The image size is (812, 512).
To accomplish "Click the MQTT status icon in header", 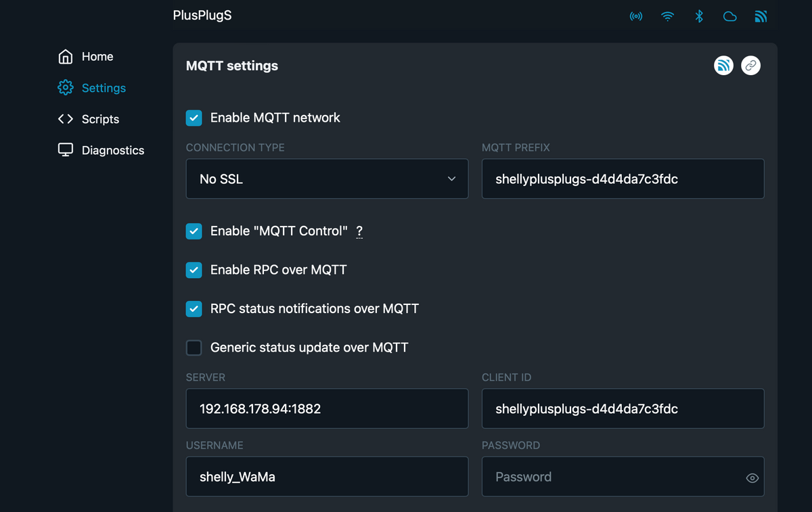I will pyautogui.click(x=761, y=16).
